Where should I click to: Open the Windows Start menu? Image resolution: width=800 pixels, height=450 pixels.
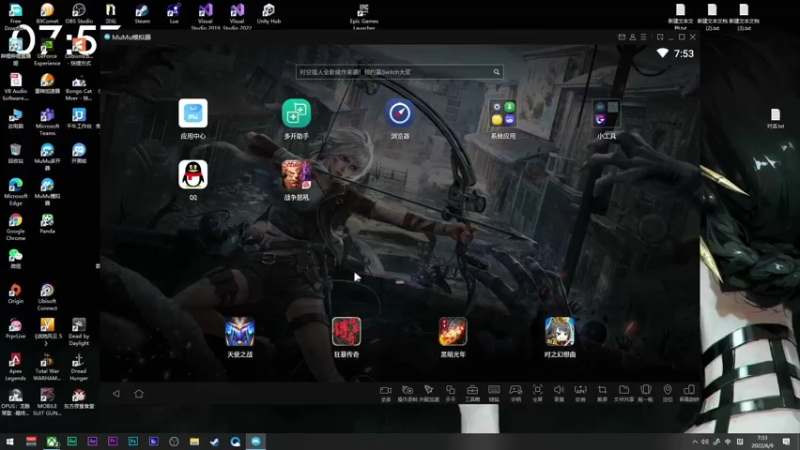pos(10,441)
